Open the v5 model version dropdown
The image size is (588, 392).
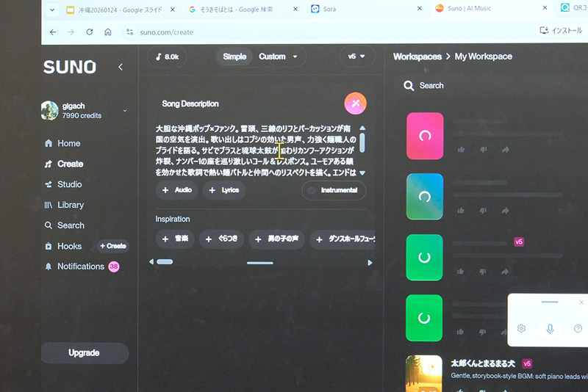pos(356,57)
